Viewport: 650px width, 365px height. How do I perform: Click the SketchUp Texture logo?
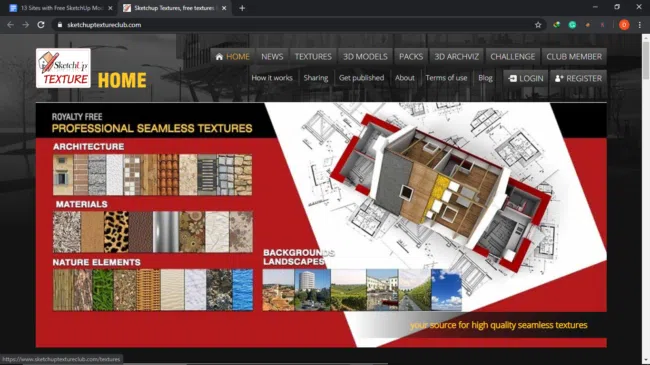pos(63,68)
